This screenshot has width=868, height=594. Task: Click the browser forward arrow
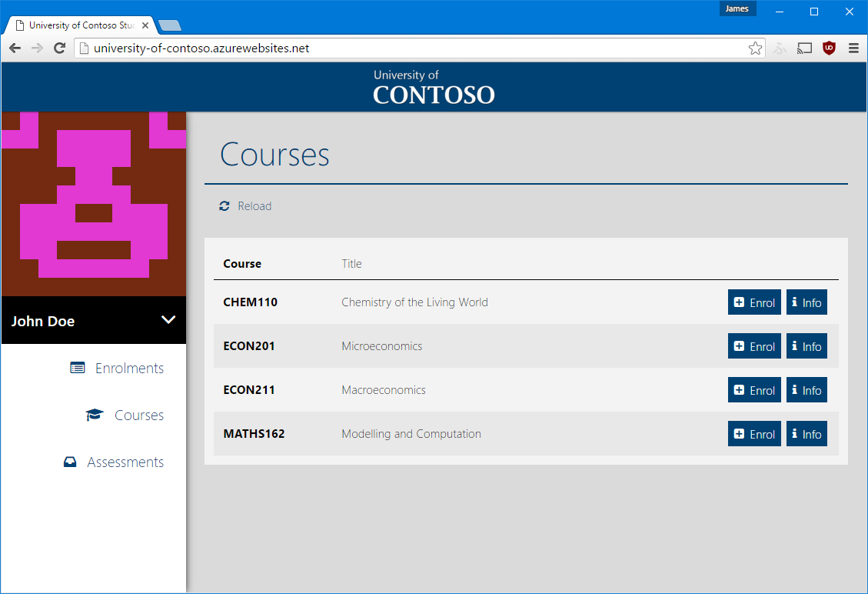(x=37, y=48)
